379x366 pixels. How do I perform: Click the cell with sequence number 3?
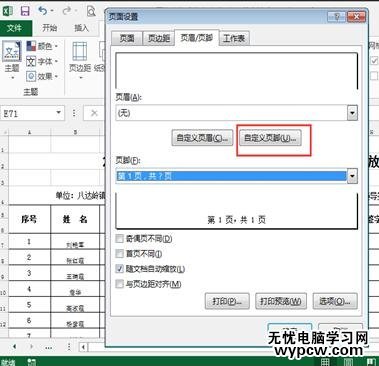(x=29, y=273)
